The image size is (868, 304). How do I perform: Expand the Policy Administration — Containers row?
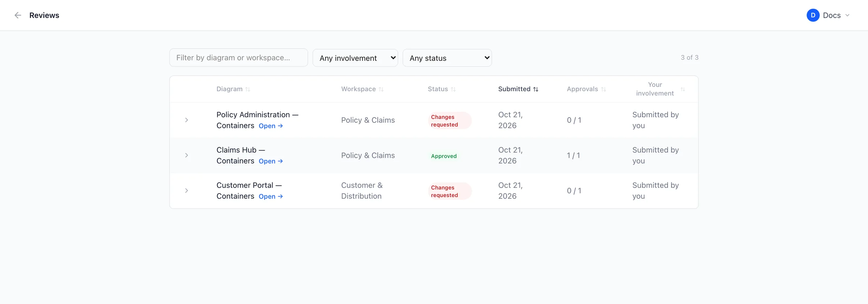pos(187,120)
